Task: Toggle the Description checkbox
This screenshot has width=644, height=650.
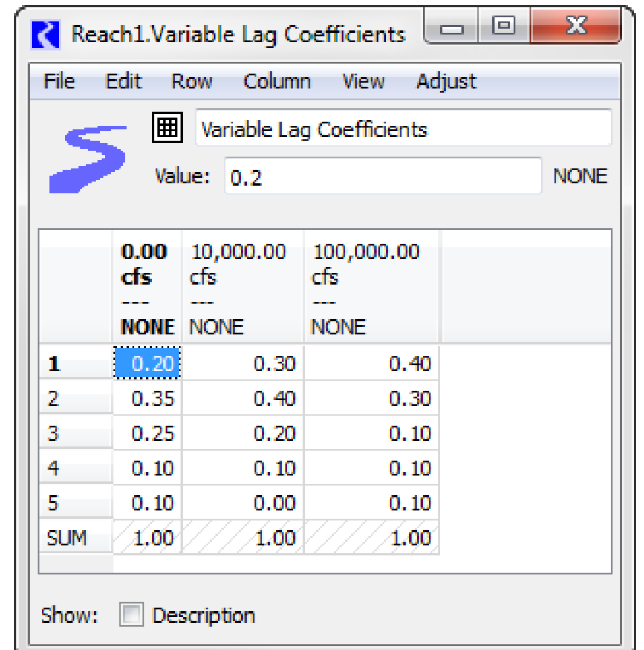Action: 131,615
